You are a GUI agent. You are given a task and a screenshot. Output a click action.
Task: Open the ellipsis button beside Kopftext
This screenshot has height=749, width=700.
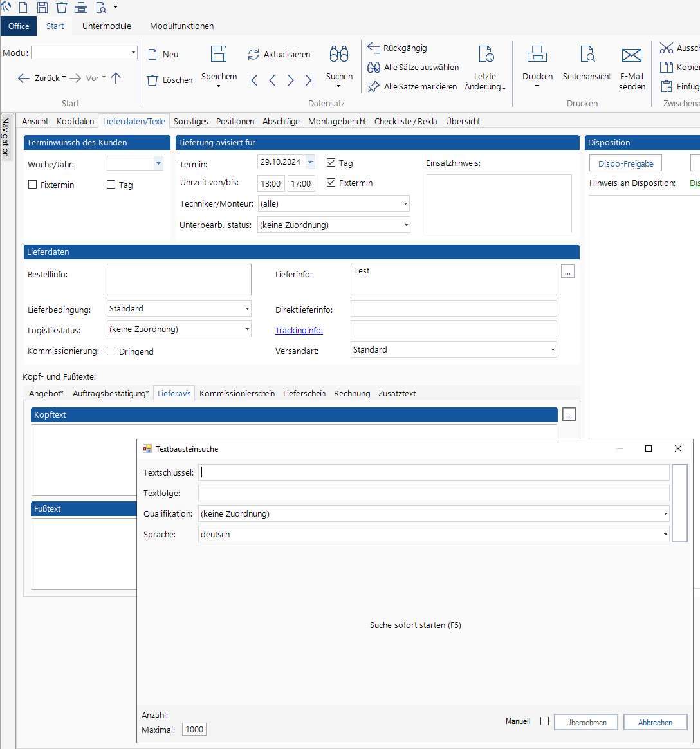(569, 414)
